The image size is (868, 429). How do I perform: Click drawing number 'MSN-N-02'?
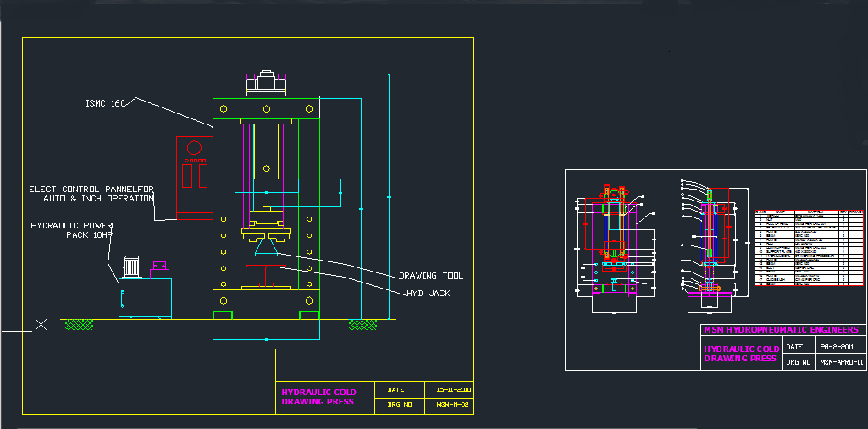tap(453, 404)
